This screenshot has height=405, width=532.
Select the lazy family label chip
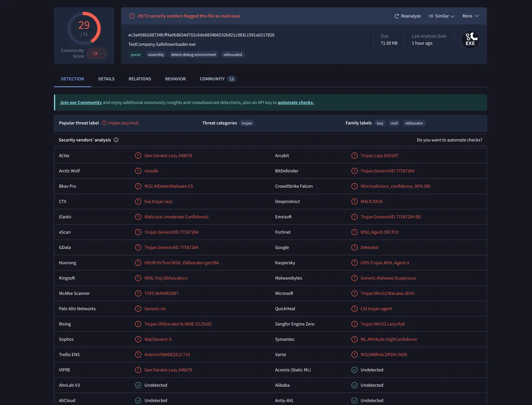click(x=380, y=123)
